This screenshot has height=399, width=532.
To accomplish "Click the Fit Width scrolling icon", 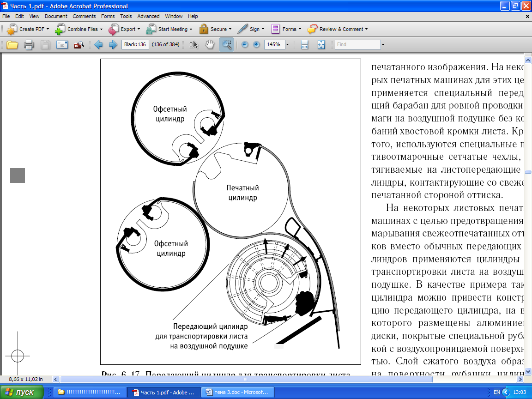I will [x=304, y=44].
